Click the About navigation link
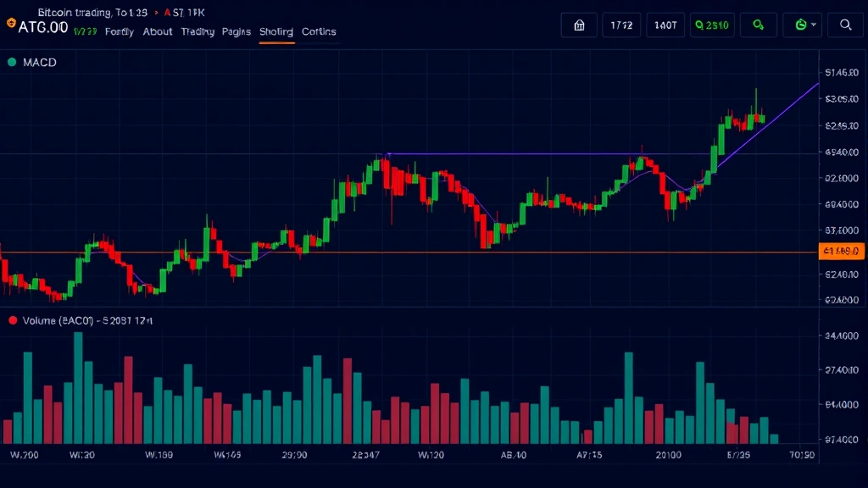The image size is (868, 488). [158, 31]
